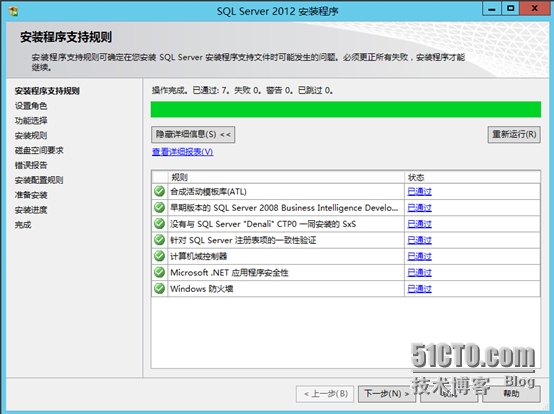Screen dimensions: 554x414
Task: Click green check icon for Denali CTP0 SxS row
Action: (x=159, y=224)
